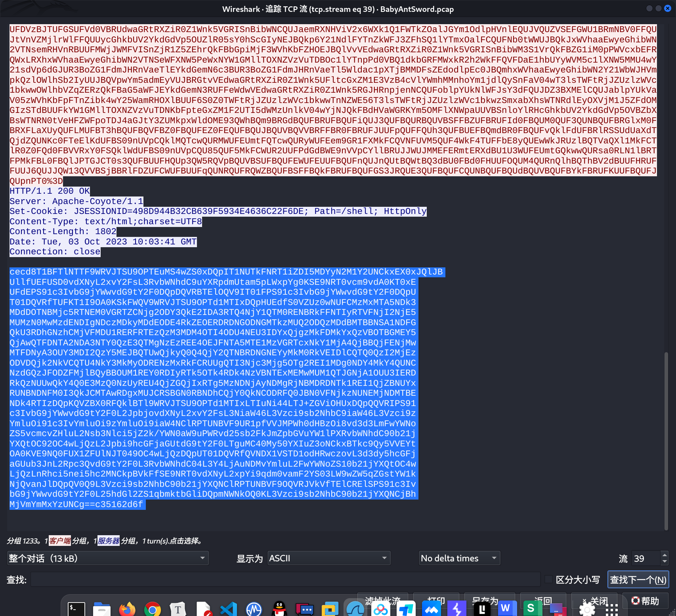Open the black L-letter app in dock
The width and height of the screenshot is (676, 616).
[482, 609]
